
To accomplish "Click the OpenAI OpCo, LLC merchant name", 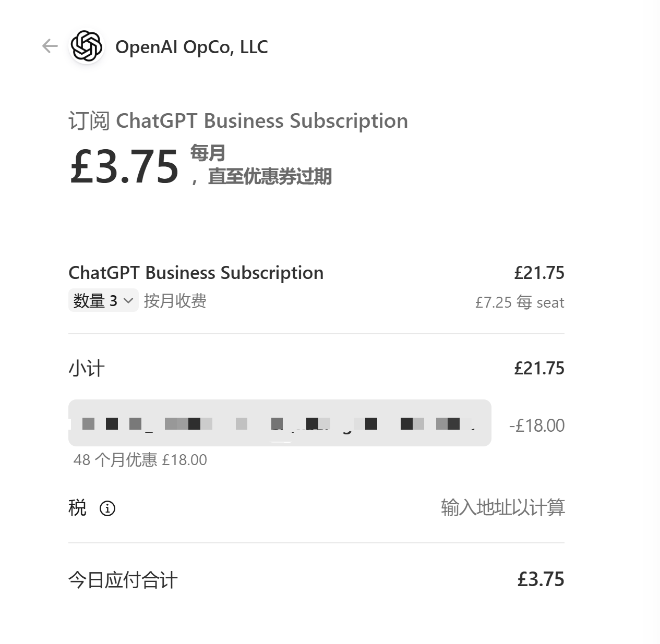I will (x=191, y=47).
